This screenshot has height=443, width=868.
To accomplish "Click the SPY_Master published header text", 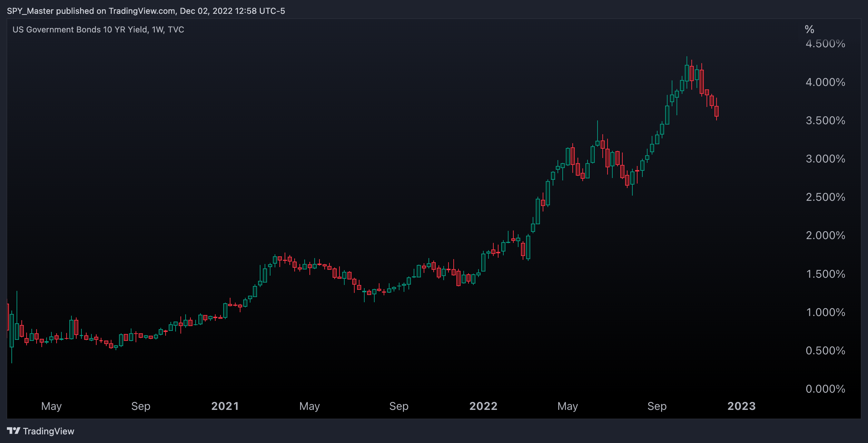I will coord(146,11).
